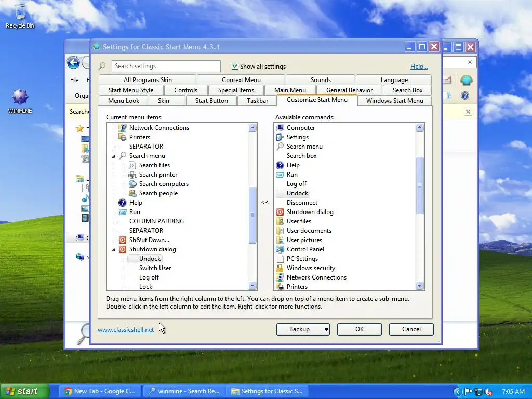The height and width of the screenshot is (399, 532).
Task: Click the Search menu magnifier icon in left list
Action: point(122,156)
